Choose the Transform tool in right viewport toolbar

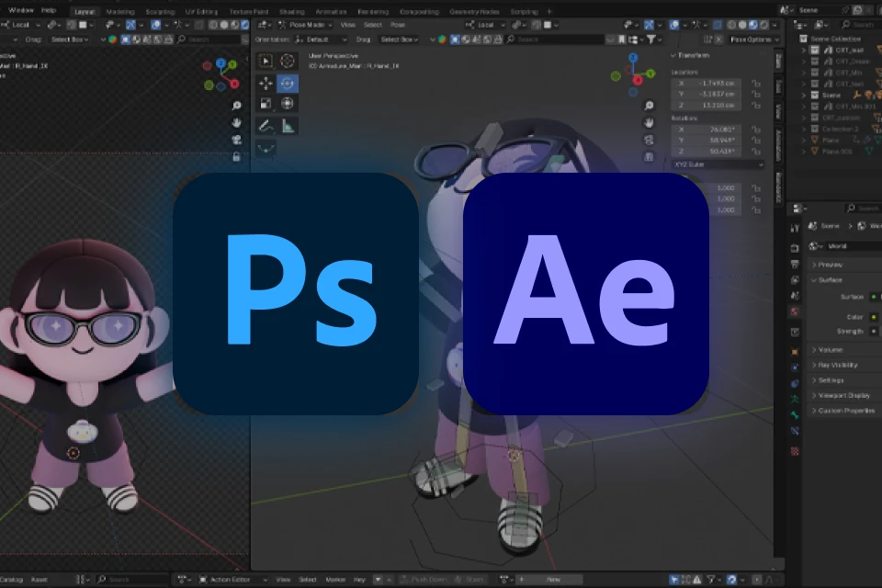tap(287, 104)
